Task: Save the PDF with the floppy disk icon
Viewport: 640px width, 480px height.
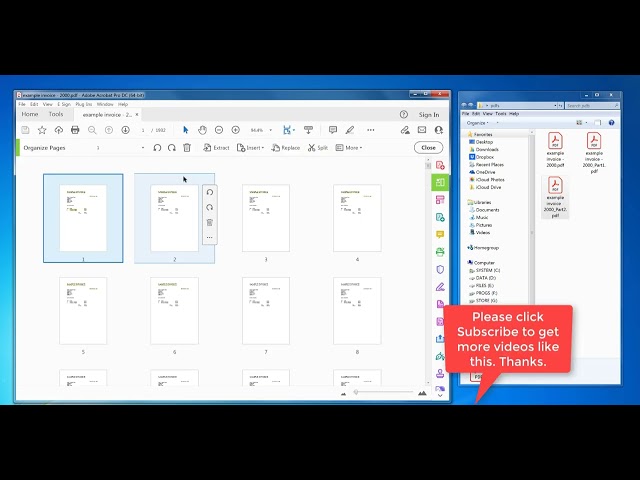Action: [x=25, y=130]
